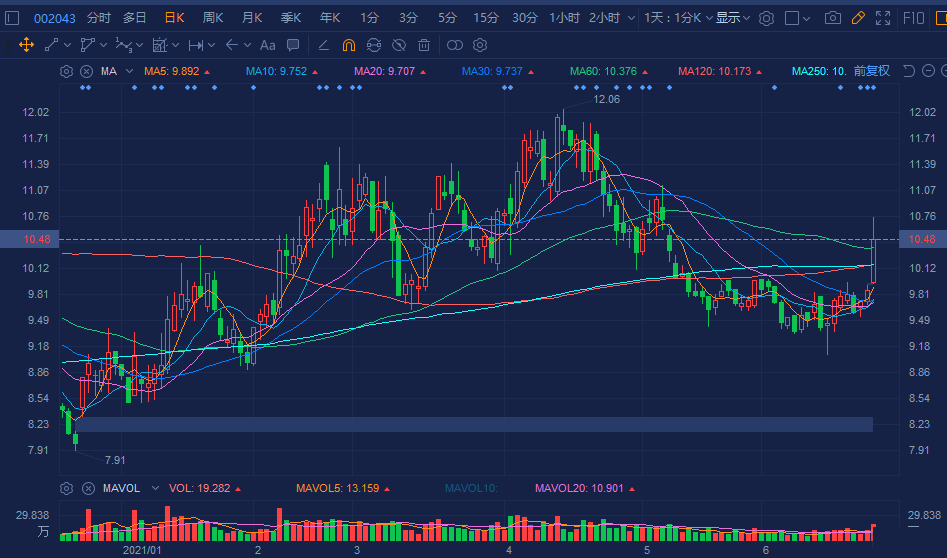Switch to 周K weekly chart tab
Image resolution: width=947 pixels, height=558 pixels.
(x=213, y=18)
